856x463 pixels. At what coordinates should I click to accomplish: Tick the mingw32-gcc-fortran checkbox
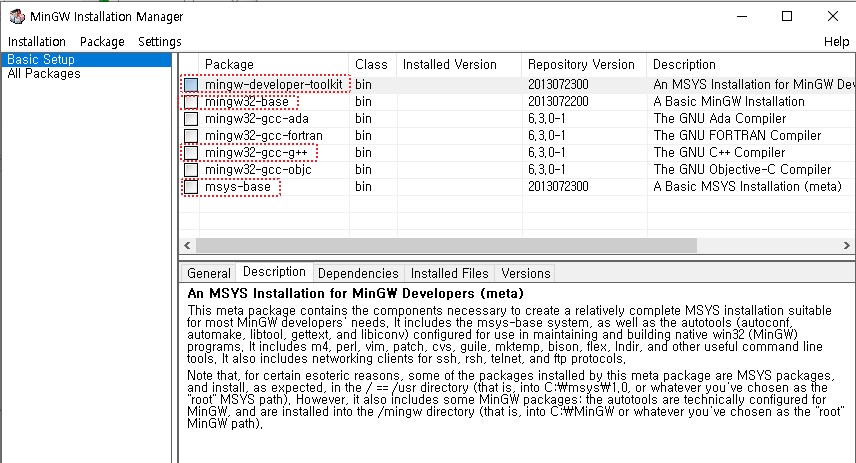point(191,135)
